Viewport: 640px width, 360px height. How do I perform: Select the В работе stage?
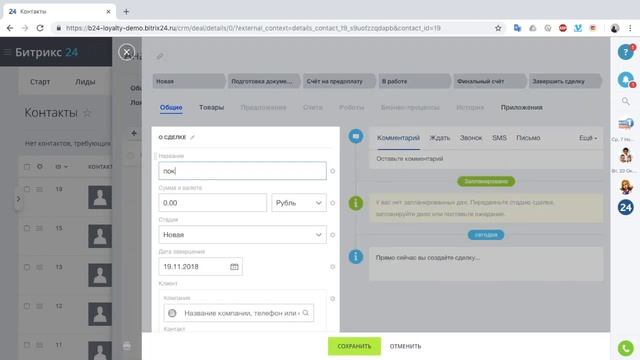414,81
